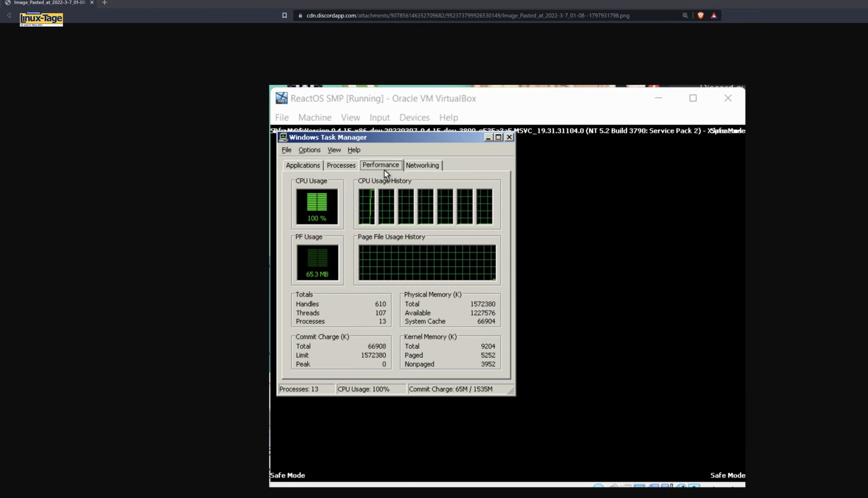
Task: Open the Options menu in Task Manager
Action: point(309,150)
